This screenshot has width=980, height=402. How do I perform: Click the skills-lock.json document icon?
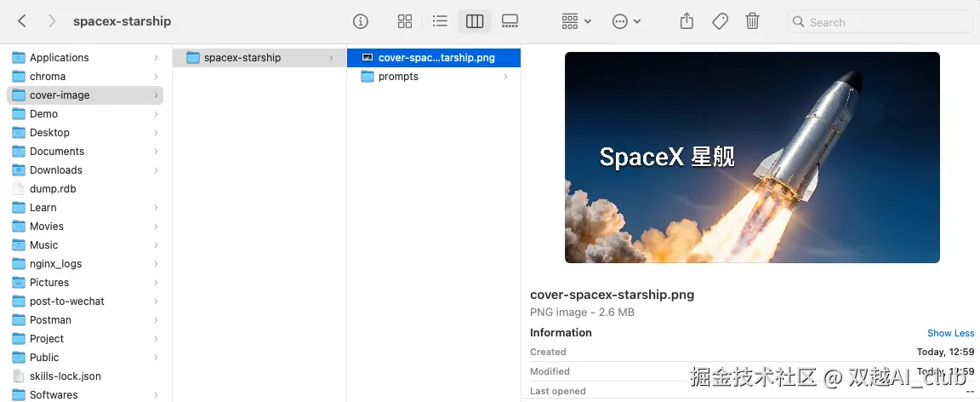coord(19,376)
